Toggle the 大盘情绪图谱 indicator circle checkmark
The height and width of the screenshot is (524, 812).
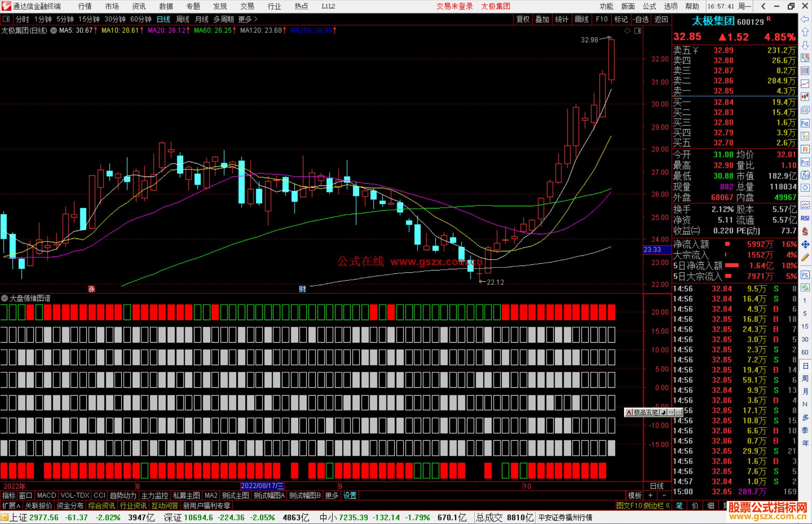tap(5, 298)
